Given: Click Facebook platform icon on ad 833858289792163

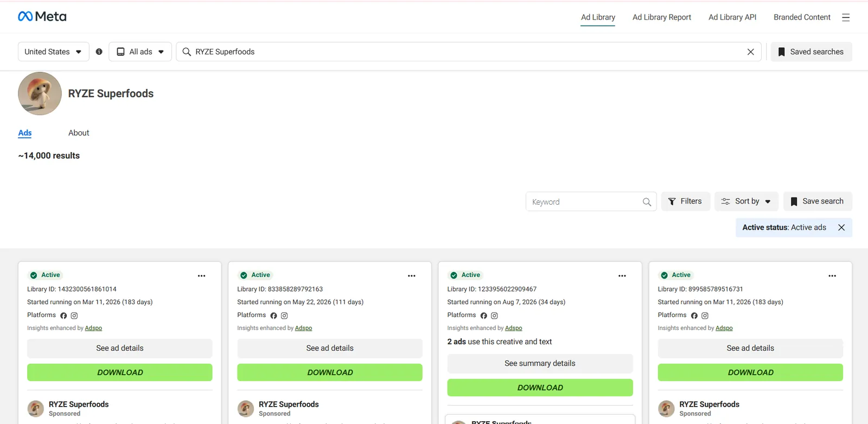Looking at the screenshot, I should pos(273,315).
